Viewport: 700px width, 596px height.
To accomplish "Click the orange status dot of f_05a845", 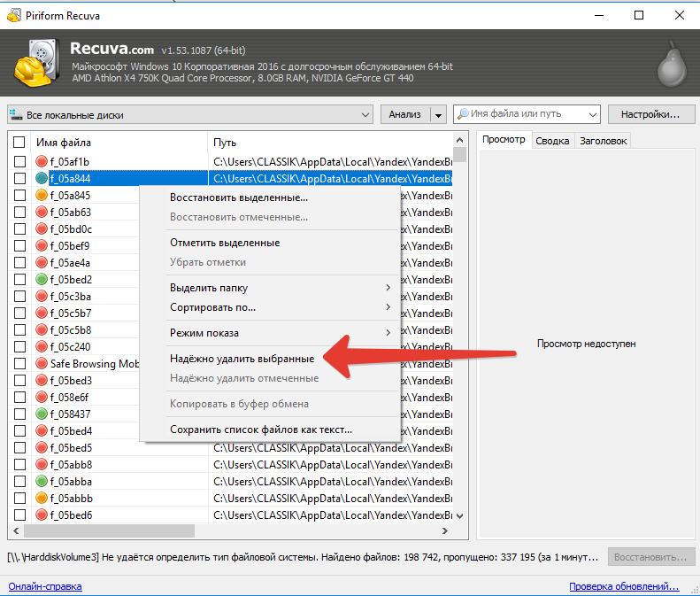I will pos(42,195).
